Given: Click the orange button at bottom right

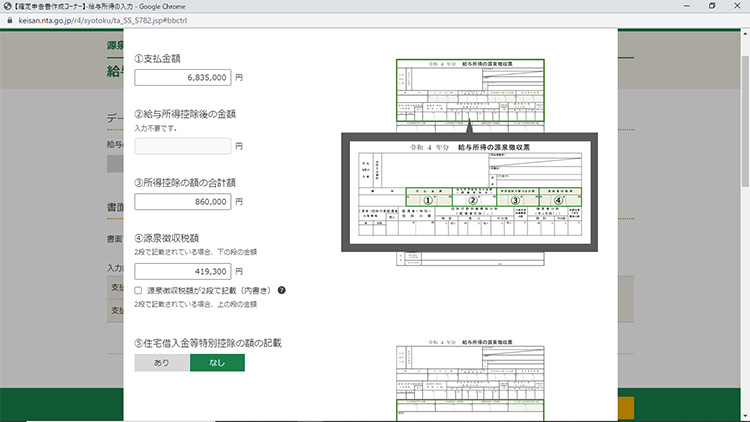Looking at the screenshot, I should (x=625, y=407).
